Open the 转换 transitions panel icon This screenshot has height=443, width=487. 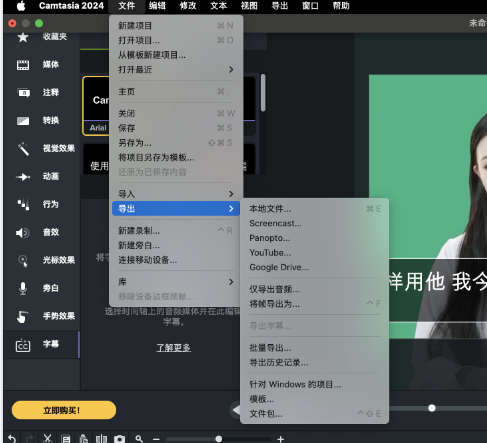pyautogui.click(x=23, y=121)
